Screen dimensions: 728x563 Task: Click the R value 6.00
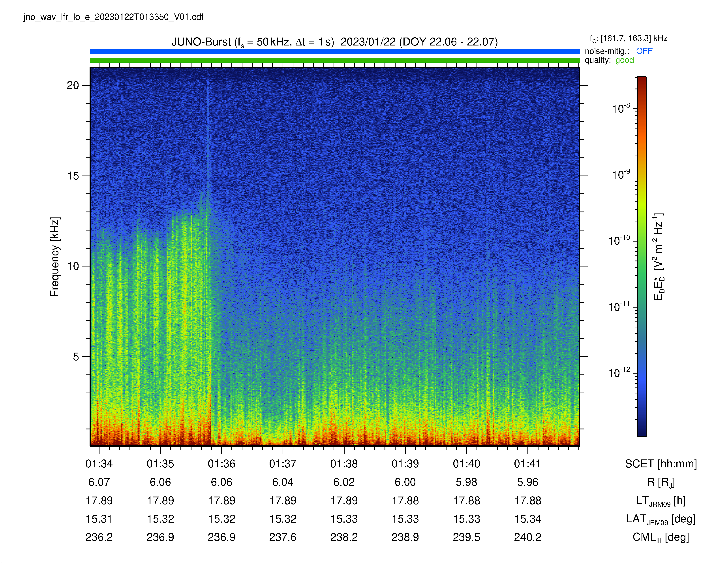[x=405, y=482]
